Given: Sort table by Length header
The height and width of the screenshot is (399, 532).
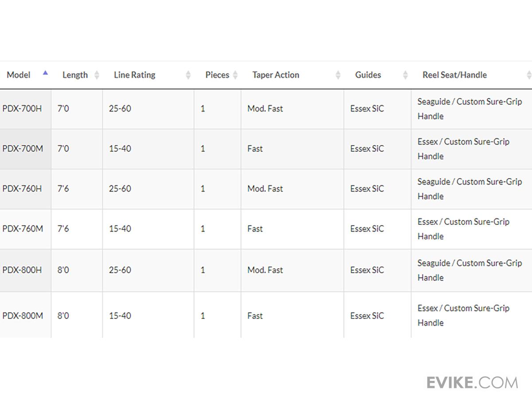Looking at the screenshot, I should pyautogui.click(x=75, y=75).
